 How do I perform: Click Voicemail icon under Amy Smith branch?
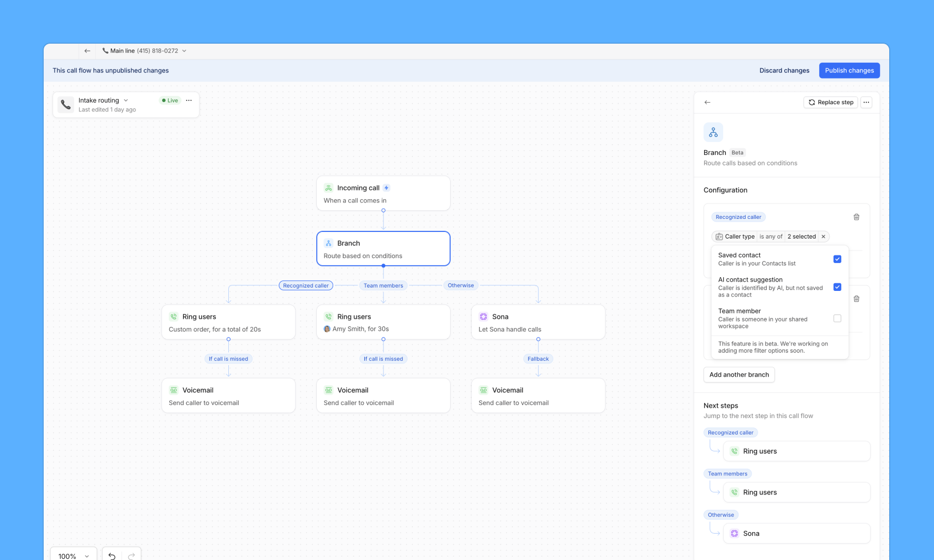pyautogui.click(x=328, y=390)
